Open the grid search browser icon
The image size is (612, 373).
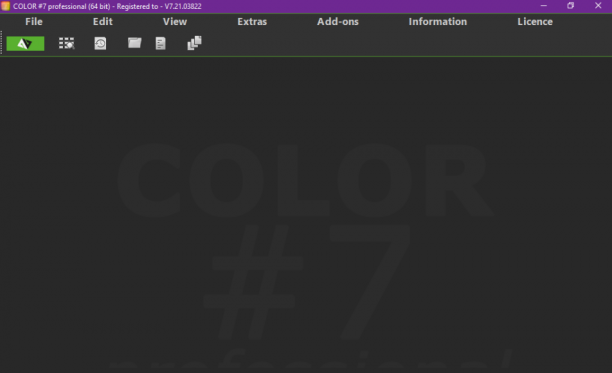coord(67,43)
